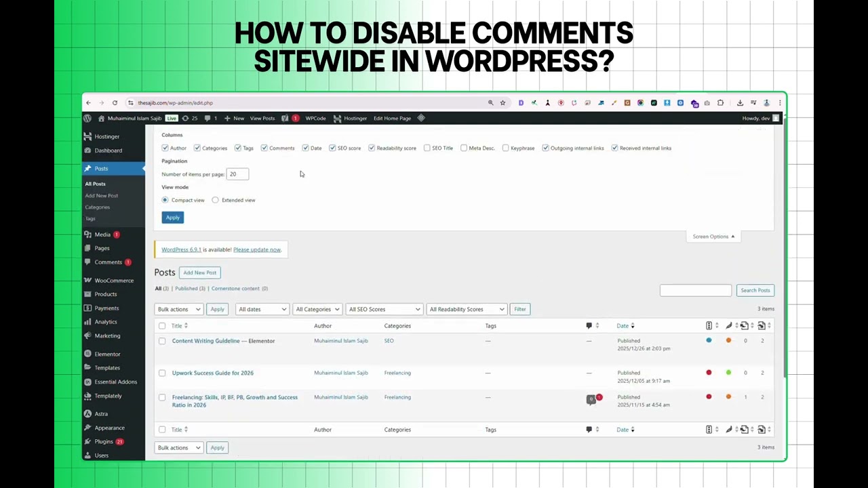Click the browser back arrow
Viewport: 868px width, 488px height.
pyautogui.click(x=88, y=103)
